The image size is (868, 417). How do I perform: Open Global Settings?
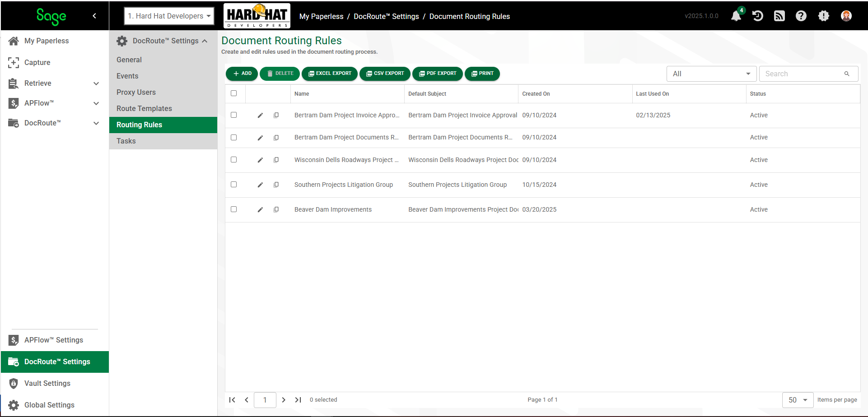(54, 405)
